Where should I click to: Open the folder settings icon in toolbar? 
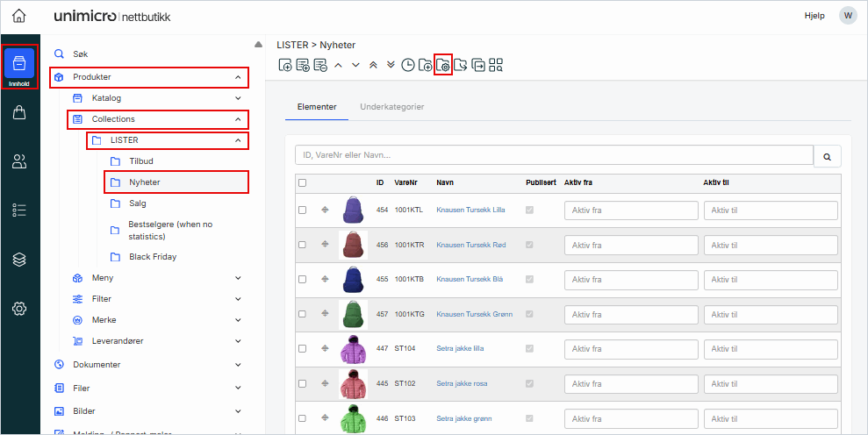click(443, 65)
